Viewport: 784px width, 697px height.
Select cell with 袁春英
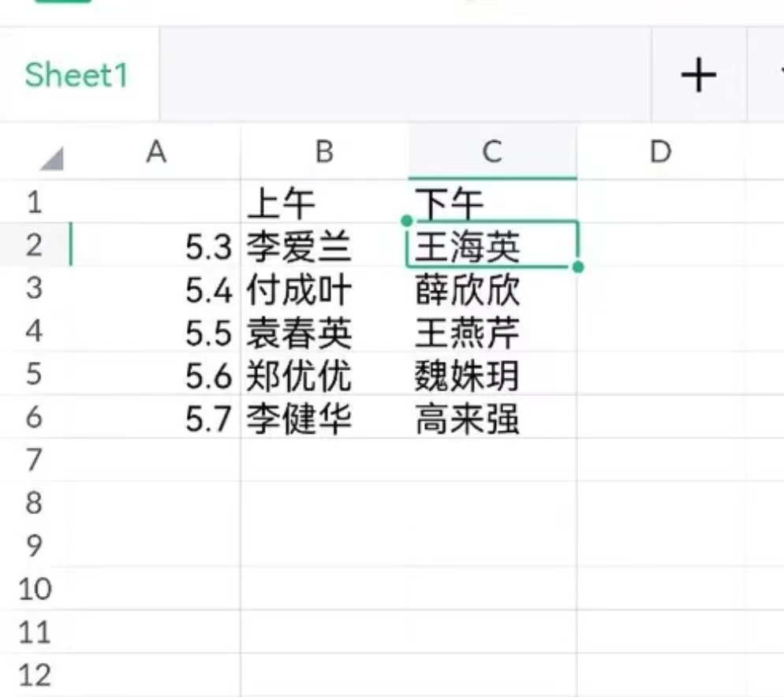tap(324, 331)
